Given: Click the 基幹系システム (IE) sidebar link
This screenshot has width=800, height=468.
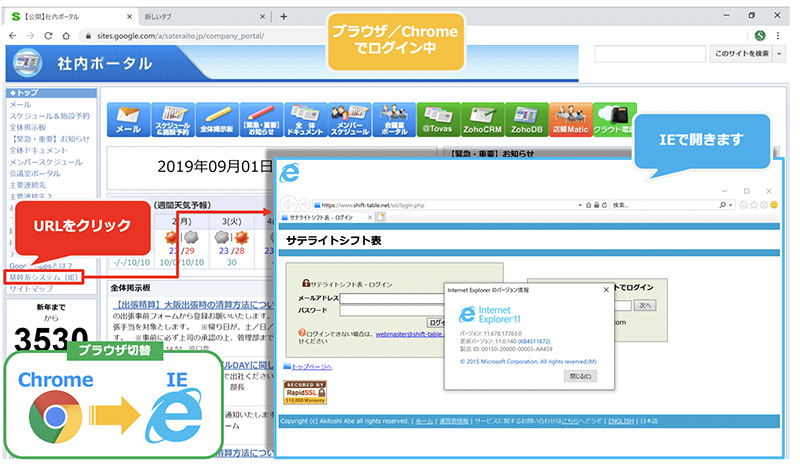Looking at the screenshot, I should (x=44, y=277).
